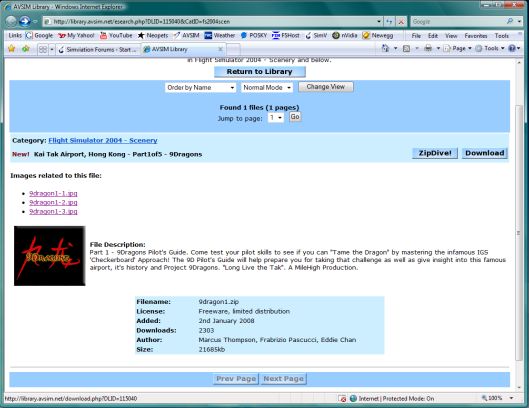This screenshot has height=408, width=529.
Task: Open the Normal Mode dropdown
Action: pos(267,87)
